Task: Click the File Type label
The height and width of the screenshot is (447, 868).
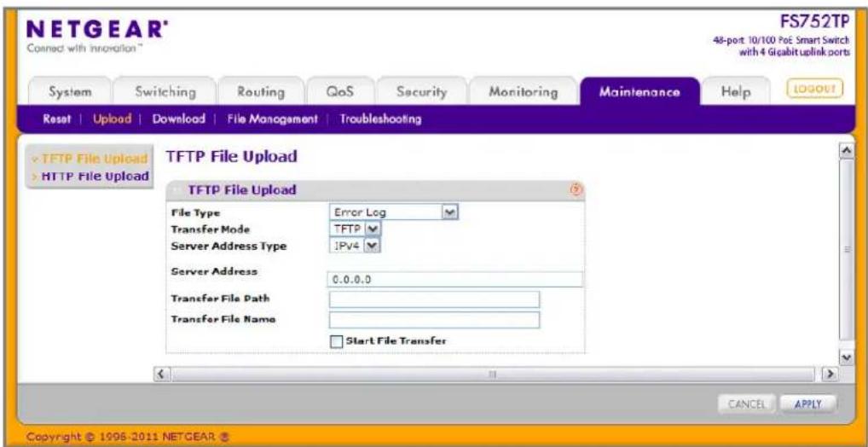Action: tap(195, 212)
